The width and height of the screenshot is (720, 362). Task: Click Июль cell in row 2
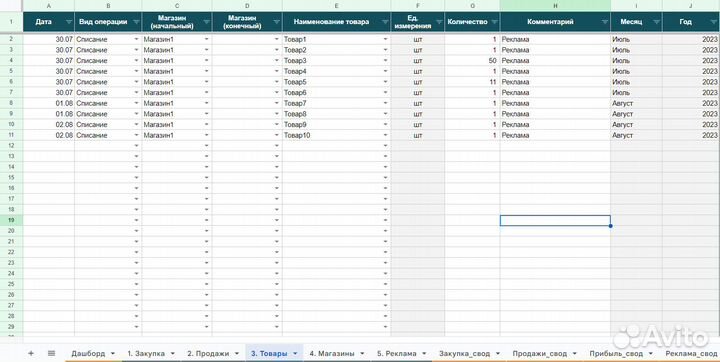click(636, 40)
